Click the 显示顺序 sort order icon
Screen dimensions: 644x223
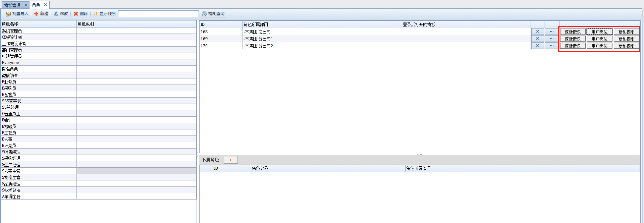pyautogui.click(x=96, y=14)
